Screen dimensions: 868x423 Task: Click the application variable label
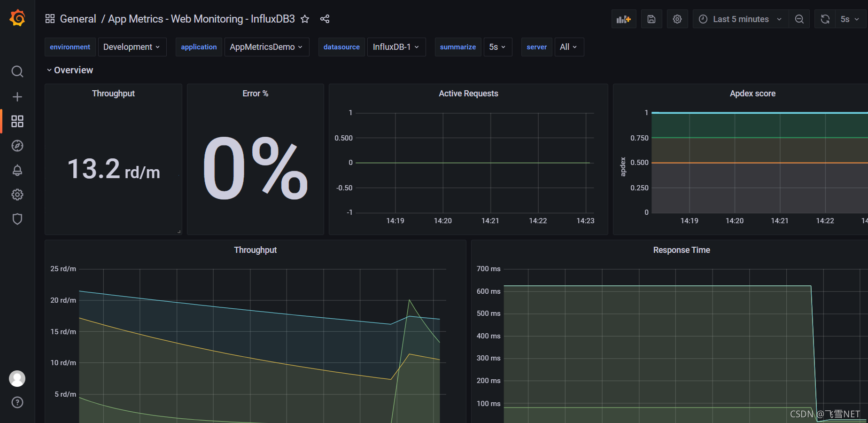199,47
